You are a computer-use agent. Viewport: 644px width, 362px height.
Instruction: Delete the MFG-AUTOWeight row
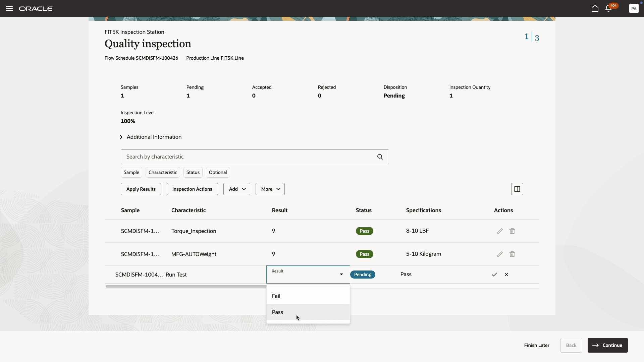pos(512,254)
